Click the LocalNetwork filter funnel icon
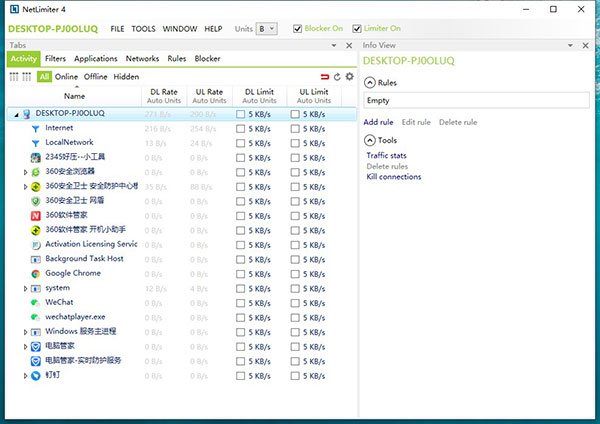Screen dimensions: 600x424 click(x=35, y=143)
